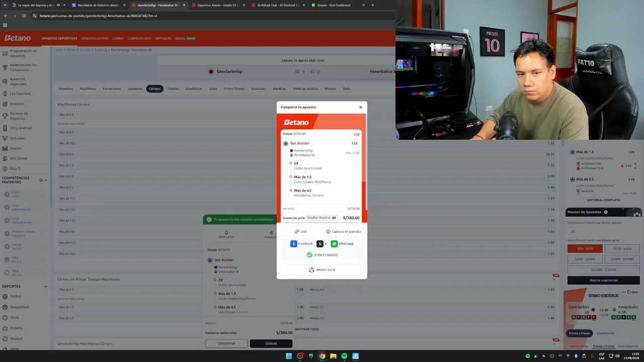
Task: Select the Jugadores tab
Action: (135, 89)
